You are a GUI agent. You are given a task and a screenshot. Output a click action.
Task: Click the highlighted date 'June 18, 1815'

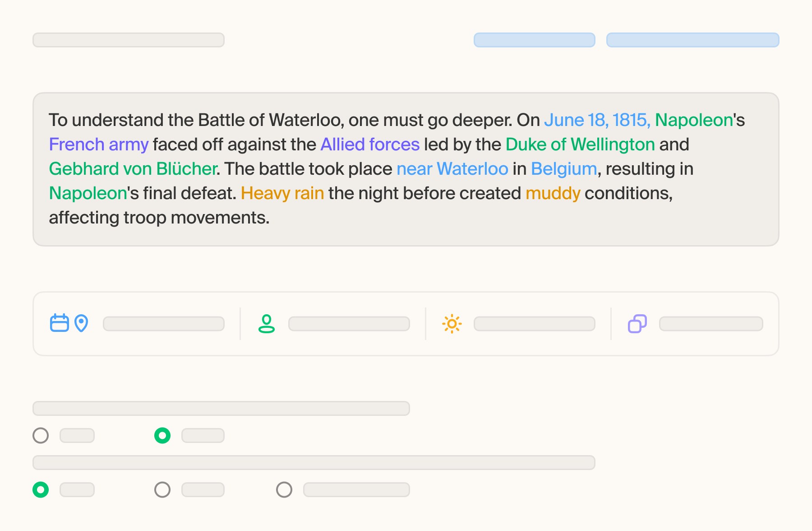597,120
